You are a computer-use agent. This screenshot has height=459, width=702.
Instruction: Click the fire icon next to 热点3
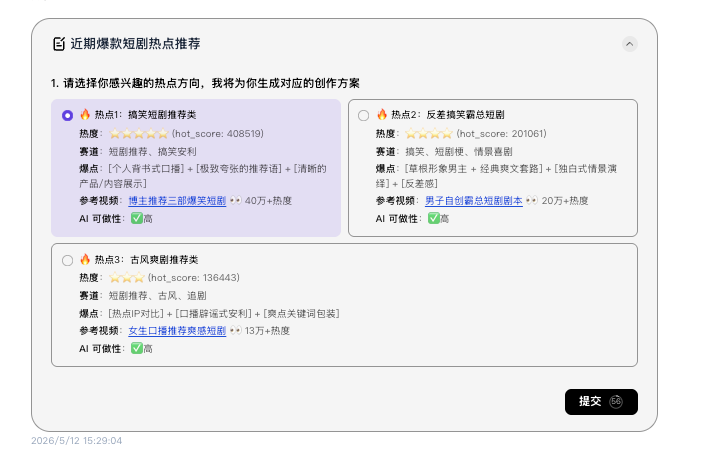85,259
